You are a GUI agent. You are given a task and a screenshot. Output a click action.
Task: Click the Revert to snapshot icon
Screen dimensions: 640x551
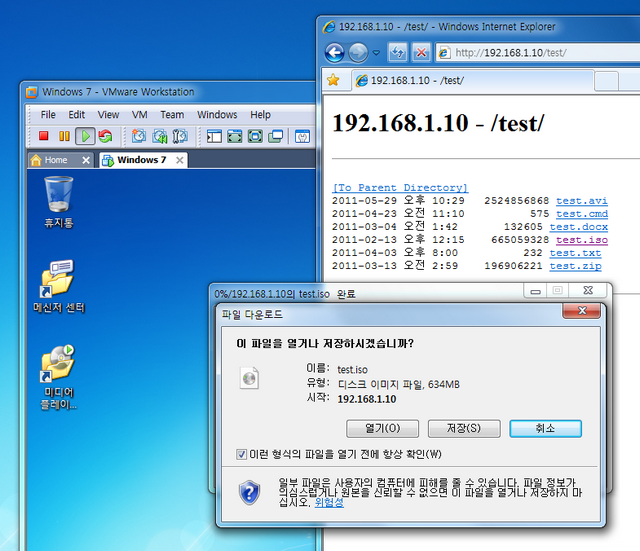160,136
